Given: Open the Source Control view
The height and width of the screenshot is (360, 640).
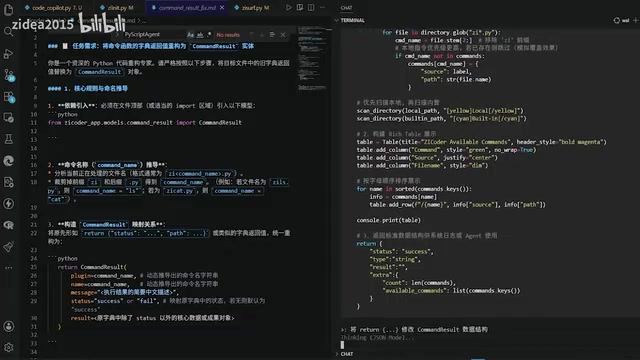Looking at the screenshot, I should click(9, 75).
